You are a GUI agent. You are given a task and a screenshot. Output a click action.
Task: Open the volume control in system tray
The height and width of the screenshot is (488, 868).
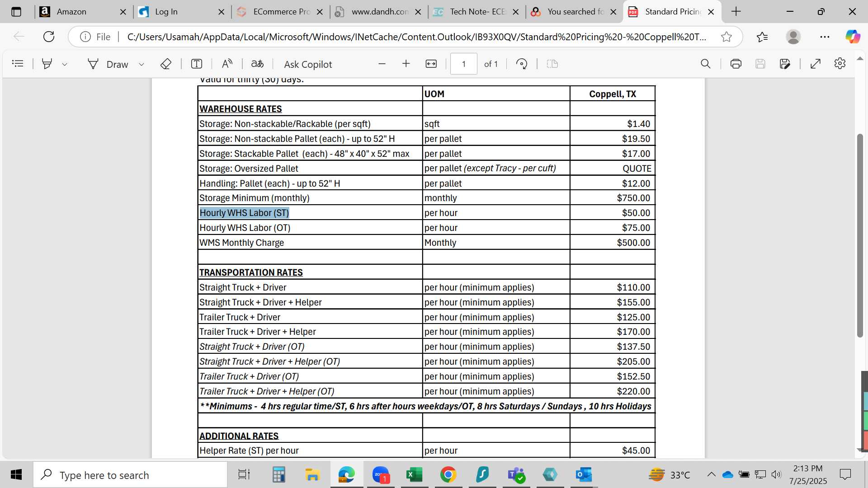coord(776,474)
